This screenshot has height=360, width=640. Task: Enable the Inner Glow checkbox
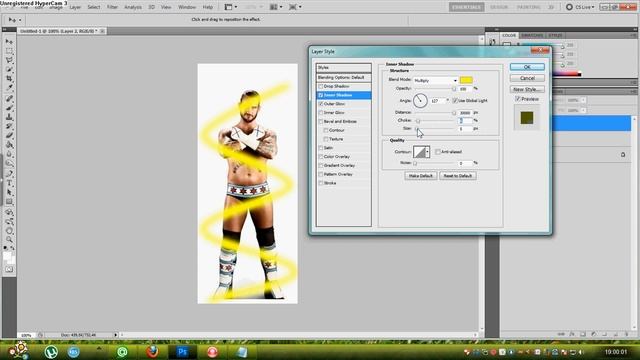coord(321,113)
